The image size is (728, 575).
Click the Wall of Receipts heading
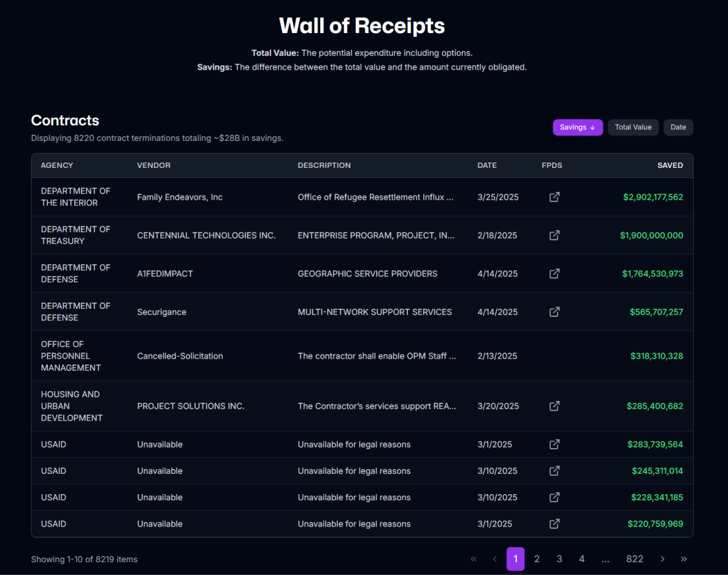click(362, 26)
